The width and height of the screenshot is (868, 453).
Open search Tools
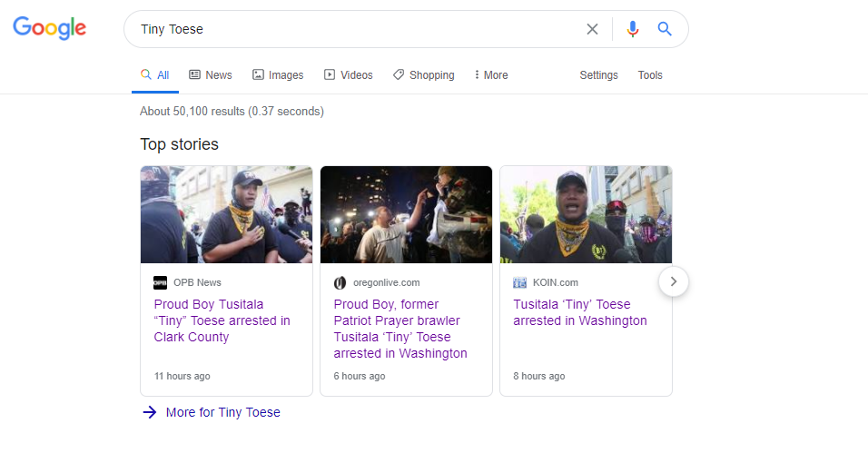tap(650, 74)
